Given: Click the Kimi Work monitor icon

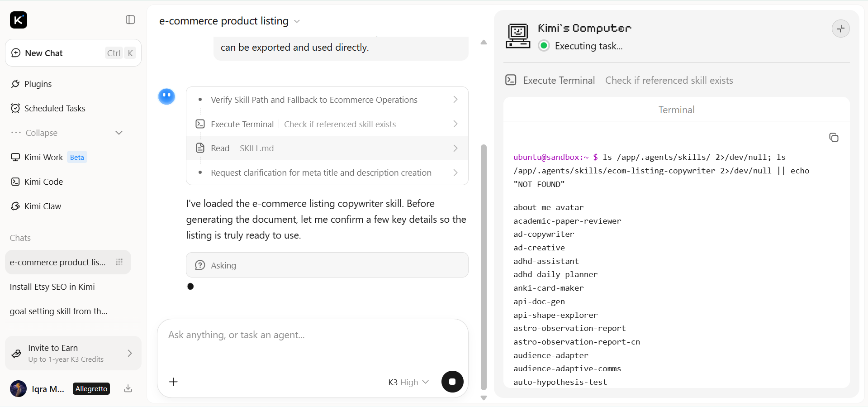Looking at the screenshot, I should click(x=15, y=157).
